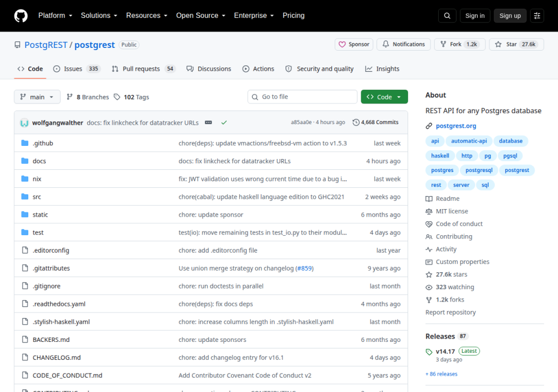The image size is (558, 392).
Task: Click the watching eye icon
Action: [x=429, y=287]
